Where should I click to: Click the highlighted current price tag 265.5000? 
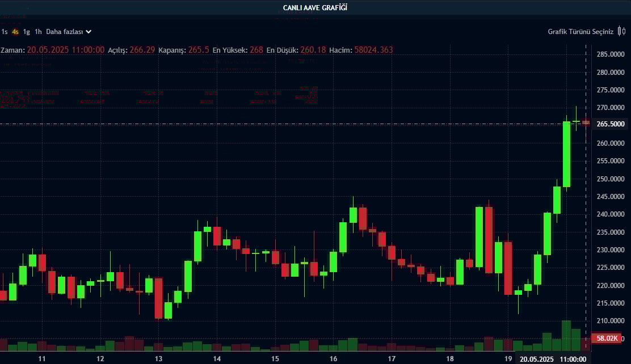[x=611, y=124]
